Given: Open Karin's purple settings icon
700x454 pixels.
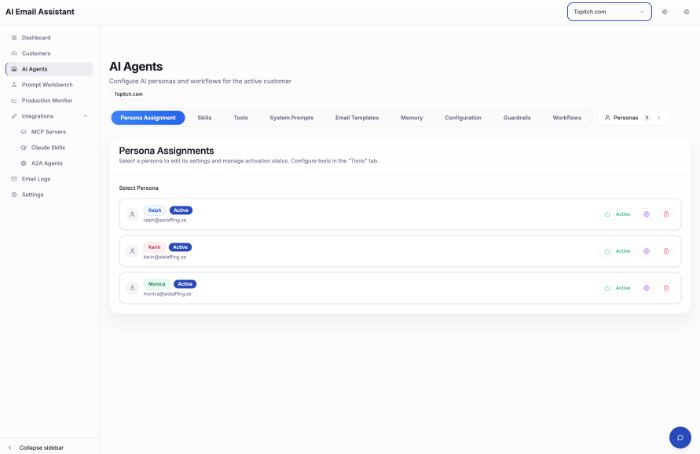Looking at the screenshot, I should 646,251.
